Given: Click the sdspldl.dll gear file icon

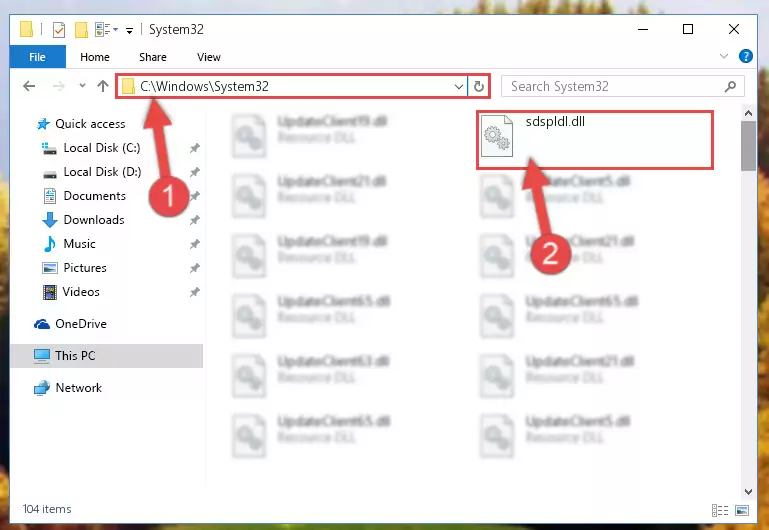Looking at the screenshot, I should click(496, 136).
